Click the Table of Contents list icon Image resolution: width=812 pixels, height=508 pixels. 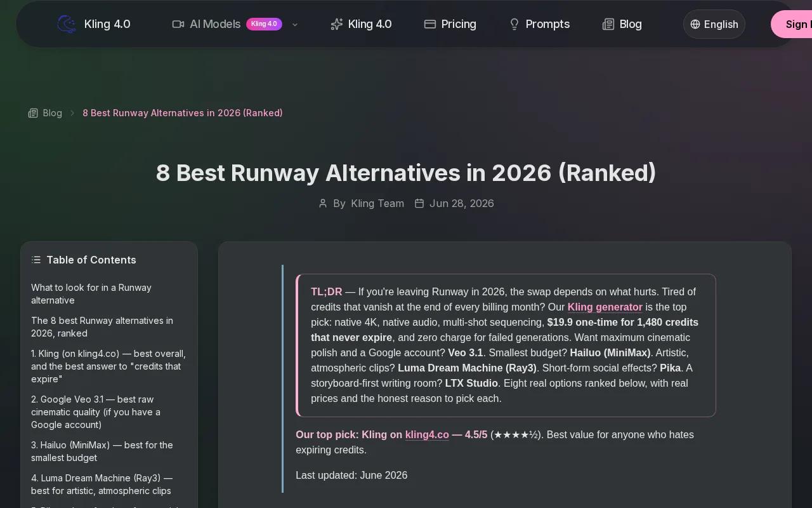pos(36,260)
